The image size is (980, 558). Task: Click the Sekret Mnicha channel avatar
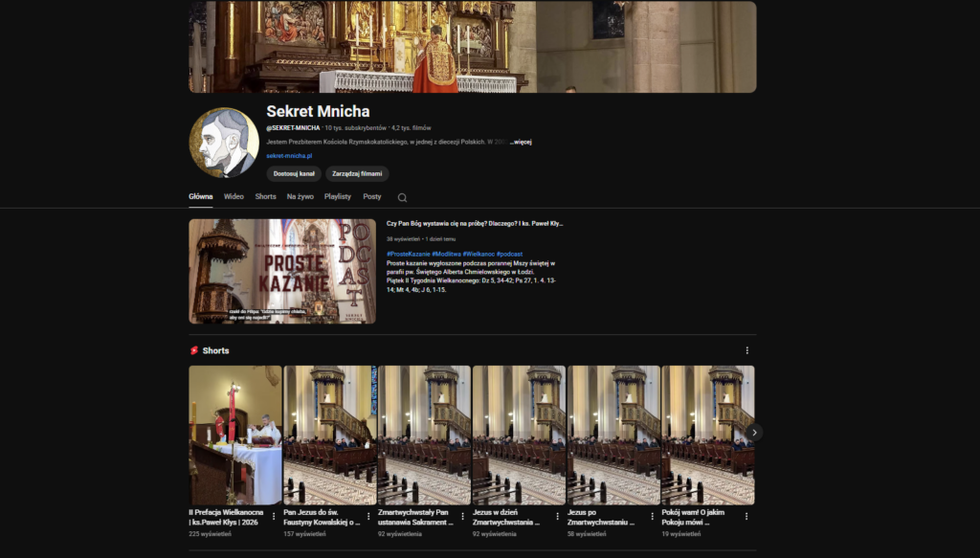tap(224, 143)
